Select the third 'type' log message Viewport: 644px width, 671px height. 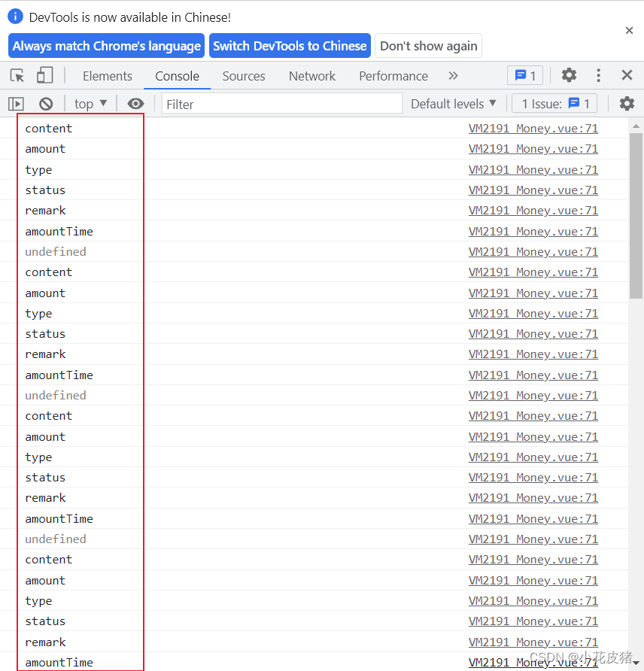[38, 457]
